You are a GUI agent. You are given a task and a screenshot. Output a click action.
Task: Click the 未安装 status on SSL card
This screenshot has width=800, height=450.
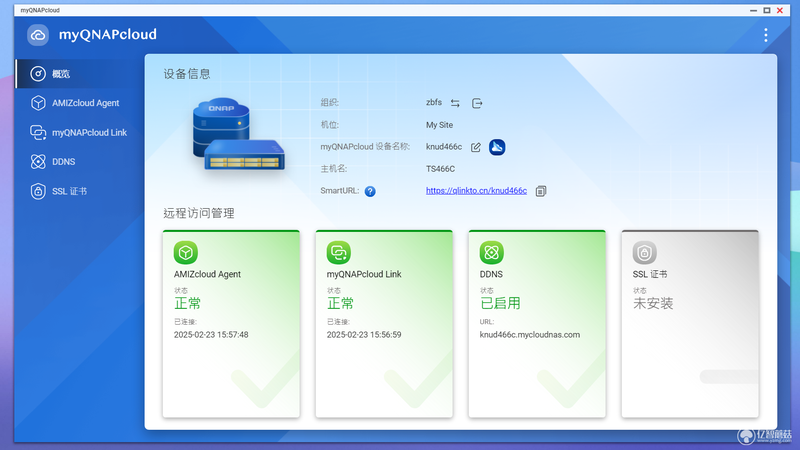click(x=653, y=304)
